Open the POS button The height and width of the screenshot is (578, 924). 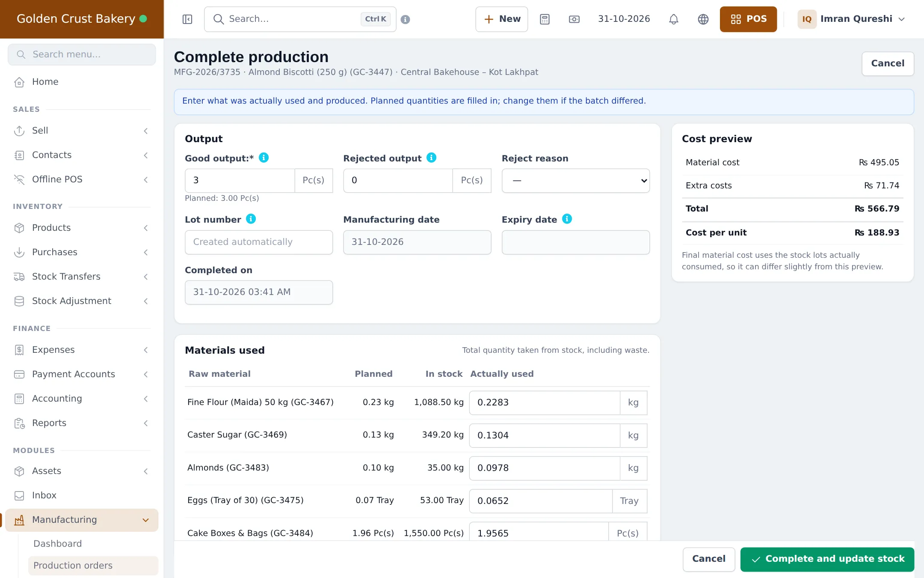click(748, 19)
